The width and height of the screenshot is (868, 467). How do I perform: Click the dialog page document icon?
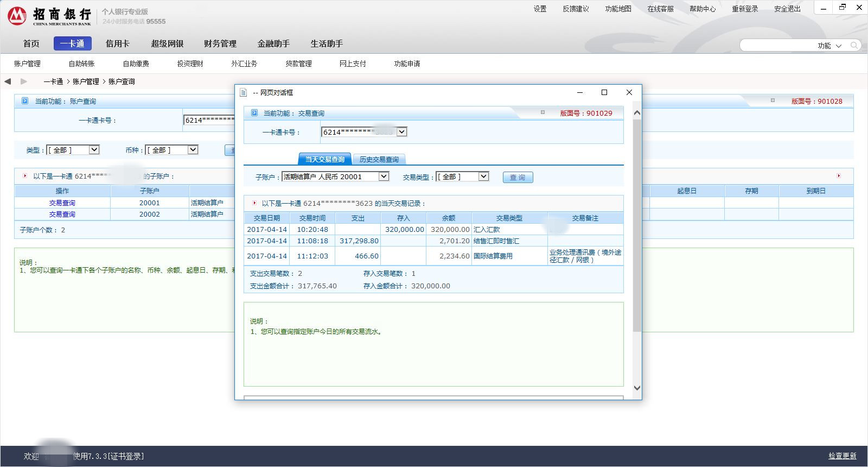click(244, 93)
